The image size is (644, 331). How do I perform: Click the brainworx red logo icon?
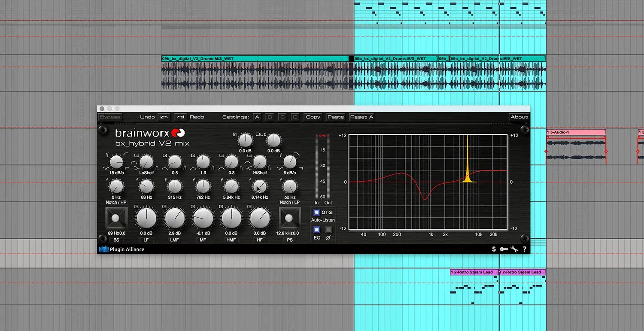178,133
